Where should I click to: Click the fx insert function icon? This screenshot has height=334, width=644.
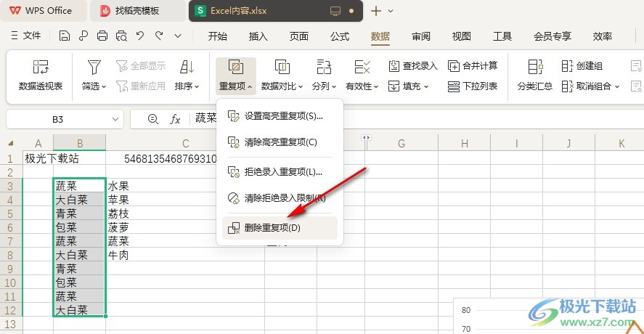(x=175, y=119)
